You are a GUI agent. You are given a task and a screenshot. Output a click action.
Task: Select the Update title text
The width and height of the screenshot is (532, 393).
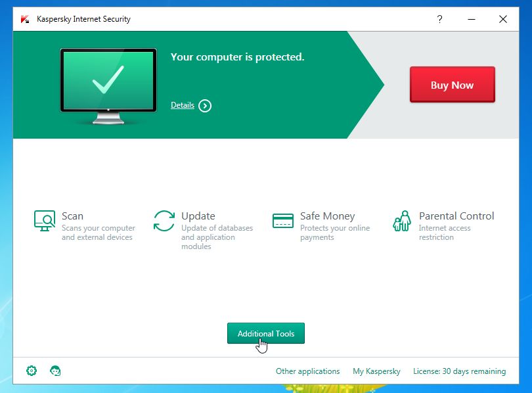[198, 216]
